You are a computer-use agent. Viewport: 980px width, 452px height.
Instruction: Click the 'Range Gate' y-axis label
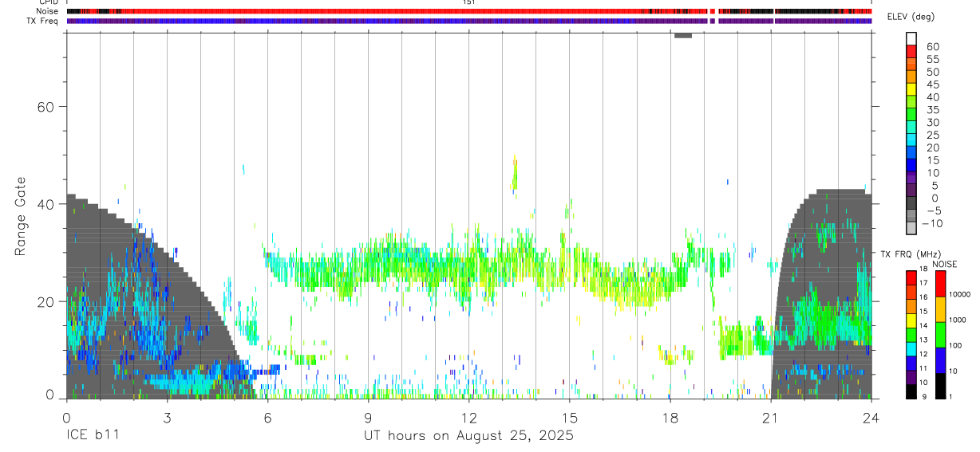tap(22, 217)
